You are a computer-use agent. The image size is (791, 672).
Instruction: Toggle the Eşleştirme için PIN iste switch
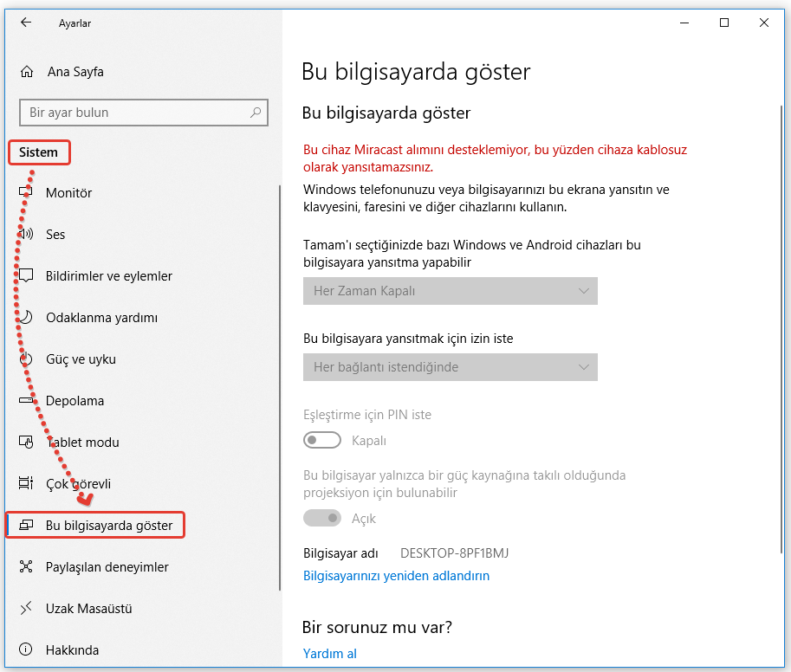[322, 441]
